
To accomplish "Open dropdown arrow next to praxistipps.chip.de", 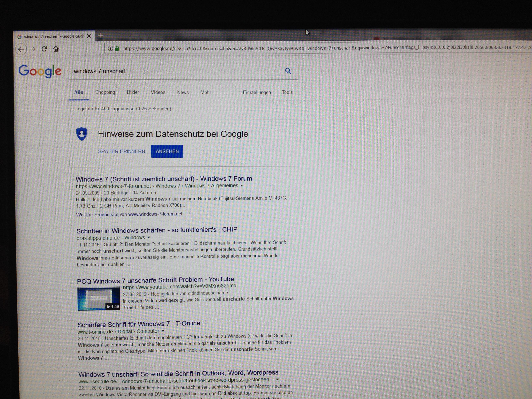I will 149,237.
